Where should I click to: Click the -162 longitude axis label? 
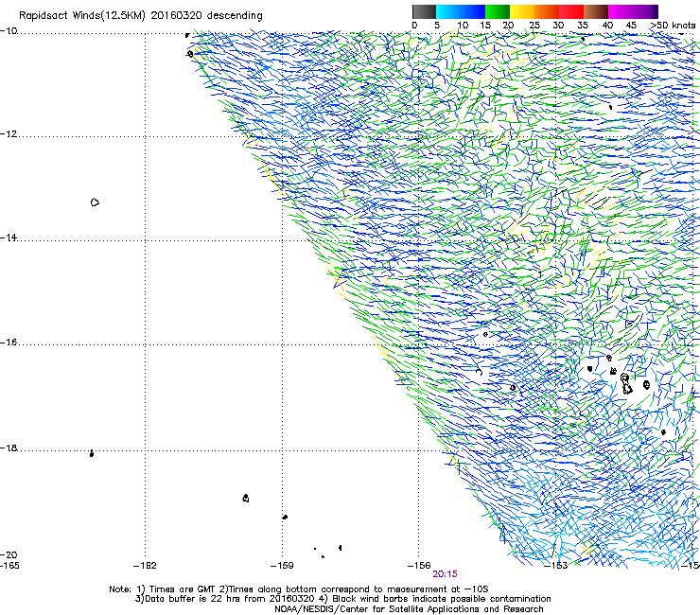[x=145, y=566]
